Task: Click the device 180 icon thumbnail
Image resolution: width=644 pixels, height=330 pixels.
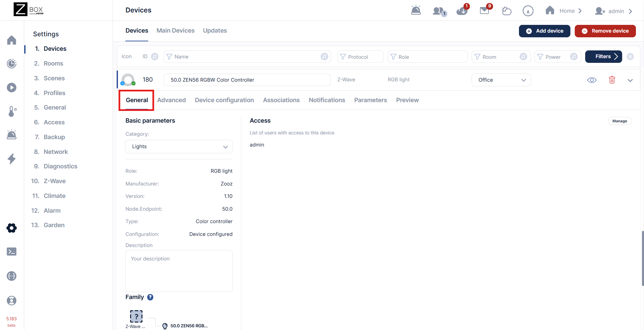Action: pyautogui.click(x=128, y=80)
